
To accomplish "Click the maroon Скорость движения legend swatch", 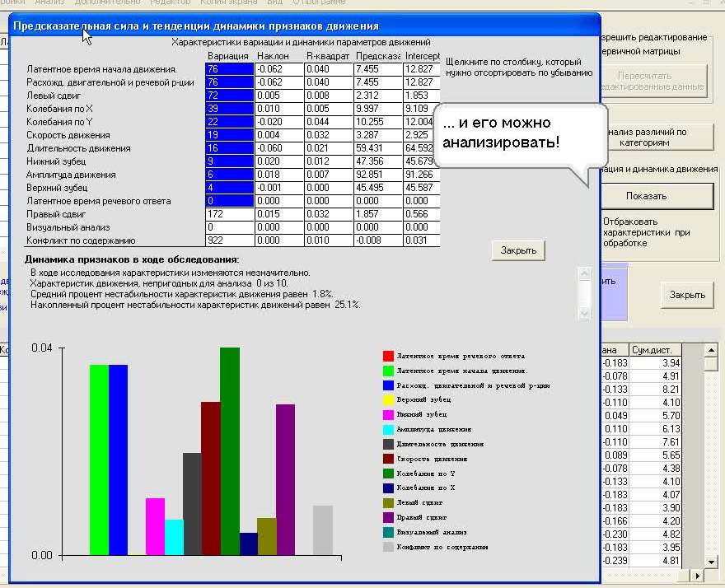I will click(x=388, y=459).
